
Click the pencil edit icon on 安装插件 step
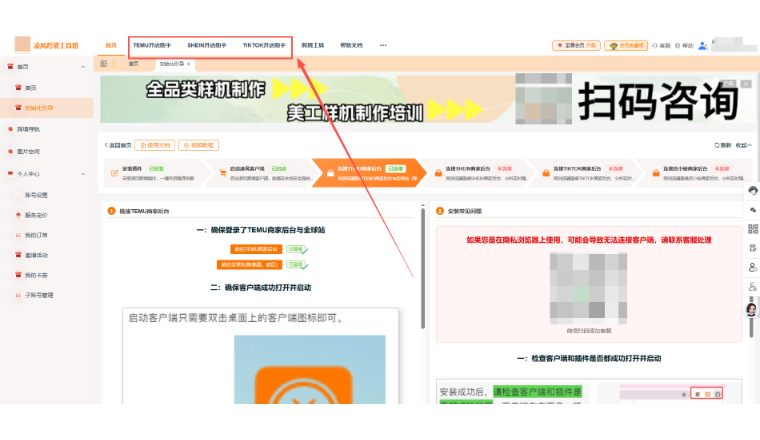[x=114, y=173]
